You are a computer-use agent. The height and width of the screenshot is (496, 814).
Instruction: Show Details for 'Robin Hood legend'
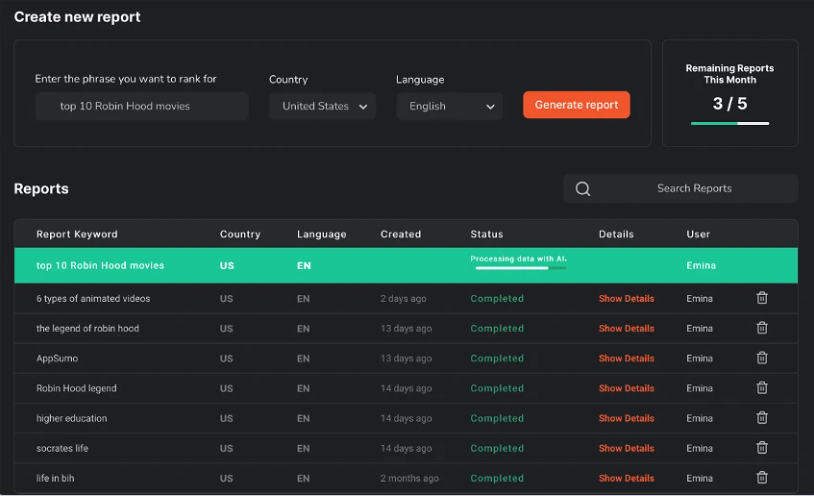(x=626, y=388)
